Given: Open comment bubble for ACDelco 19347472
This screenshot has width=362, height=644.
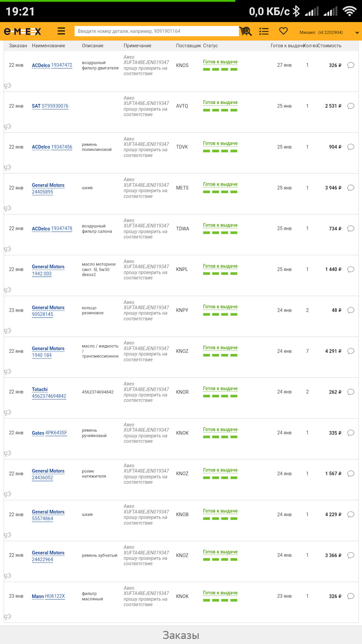Looking at the screenshot, I should [x=351, y=65].
